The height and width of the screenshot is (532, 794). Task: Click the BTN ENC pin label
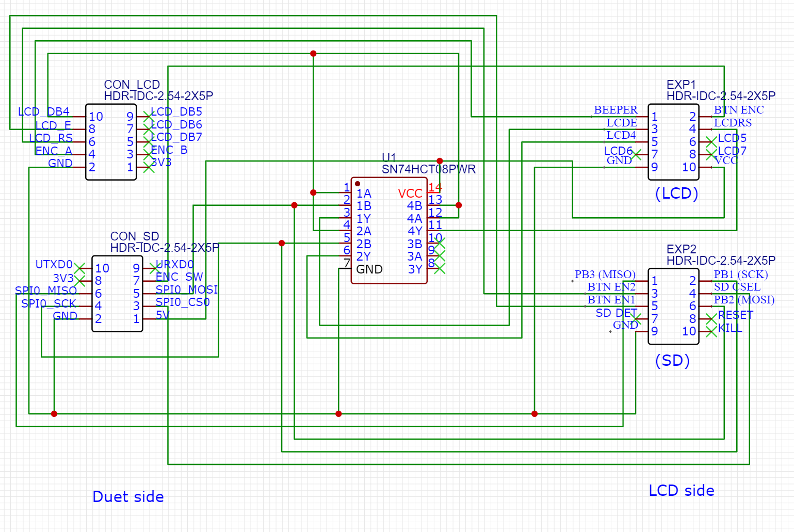739,110
